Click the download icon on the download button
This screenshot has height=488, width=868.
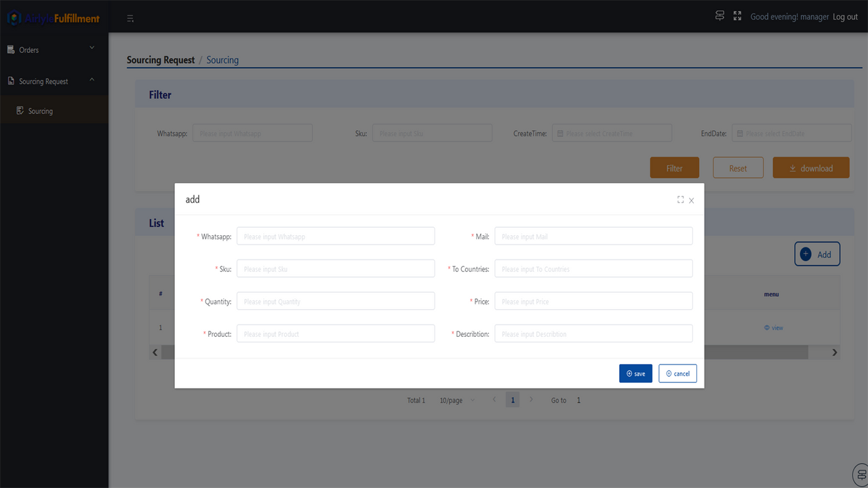[x=793, y=167]
